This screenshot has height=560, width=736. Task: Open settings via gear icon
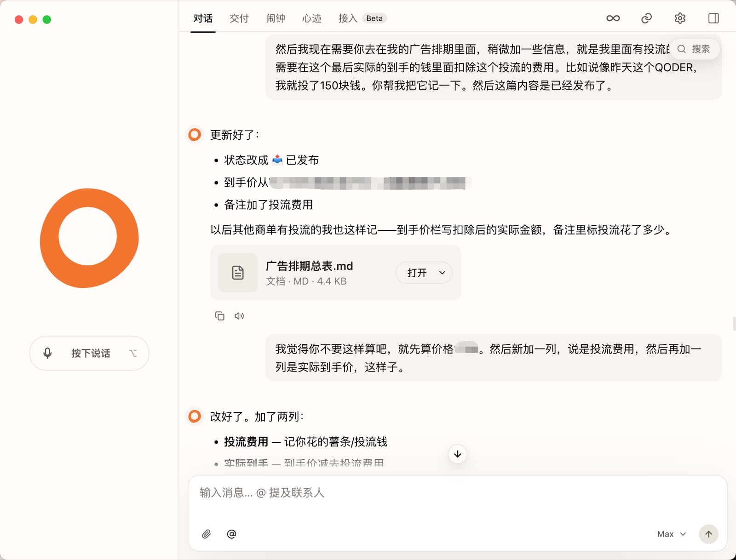[680, 18]
